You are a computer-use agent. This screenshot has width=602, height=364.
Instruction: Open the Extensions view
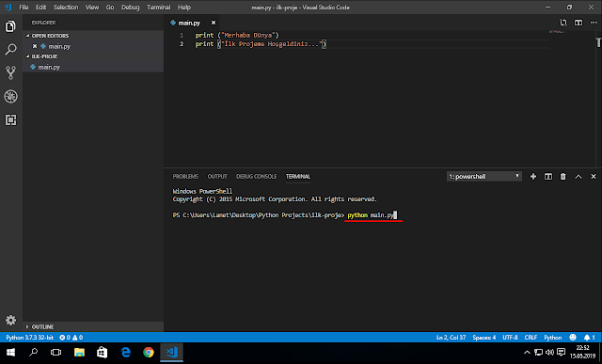[x=10, y=119]
